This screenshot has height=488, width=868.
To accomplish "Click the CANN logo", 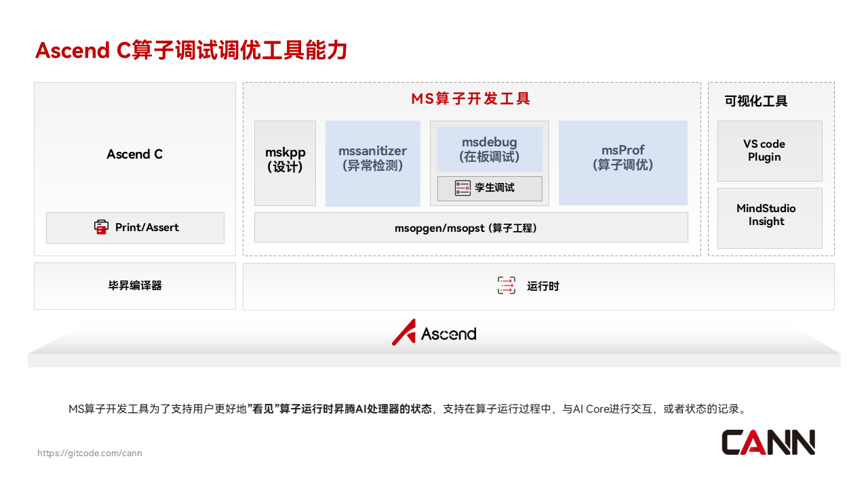I will [768, 442].
